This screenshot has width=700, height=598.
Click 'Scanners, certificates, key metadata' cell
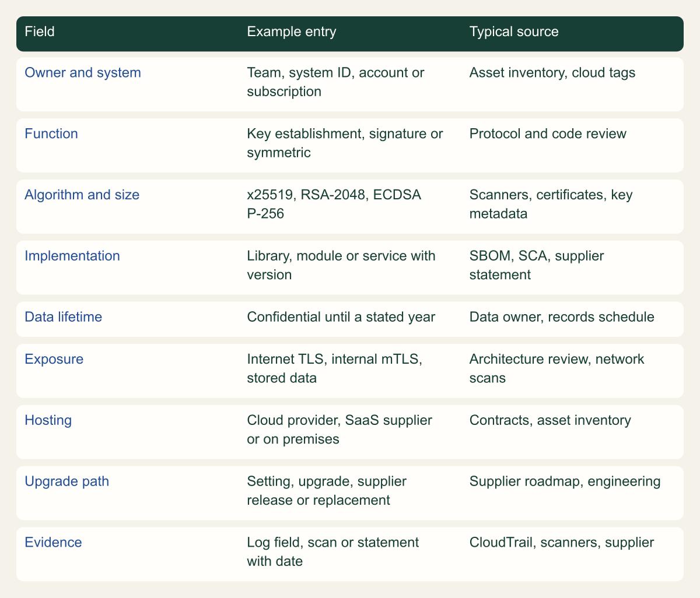click(x=572, y=206)
